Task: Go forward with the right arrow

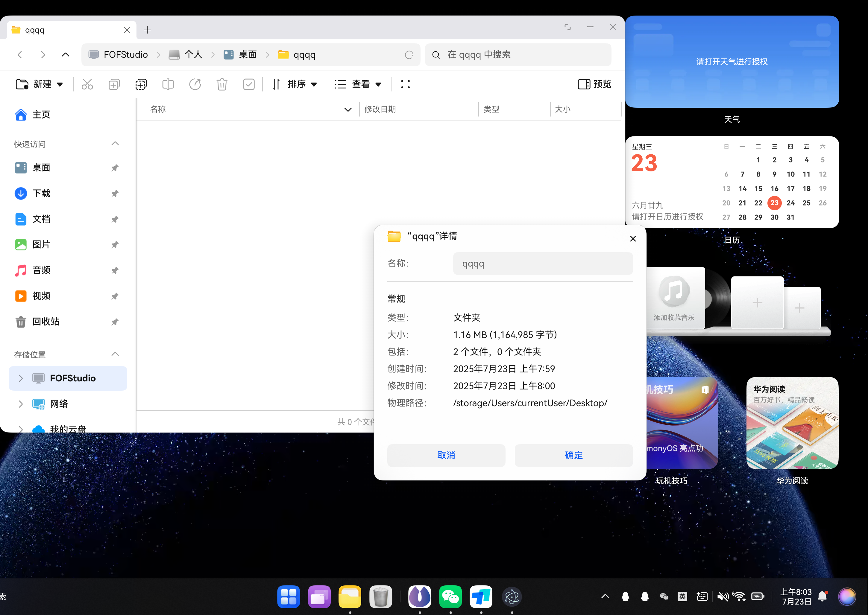Action: click(43, 54)
